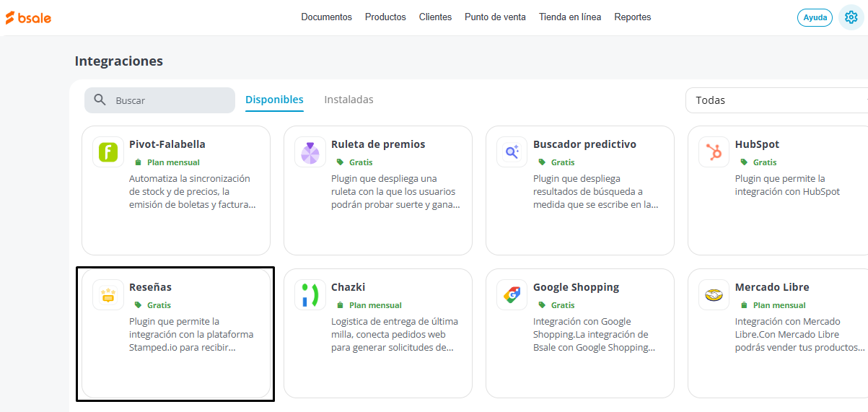The width and height of the screenshot is (868, 412).
Task: Open the Chazki integration title
Action: click(348, 287)
